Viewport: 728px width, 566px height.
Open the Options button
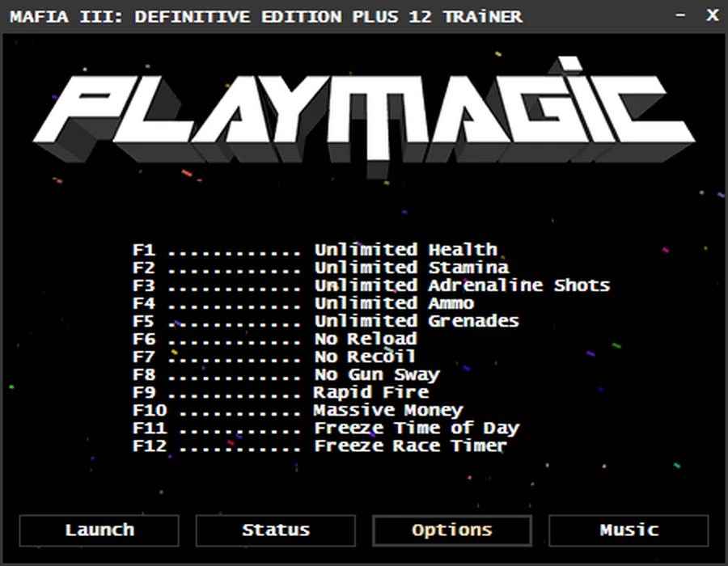[451, 530]
